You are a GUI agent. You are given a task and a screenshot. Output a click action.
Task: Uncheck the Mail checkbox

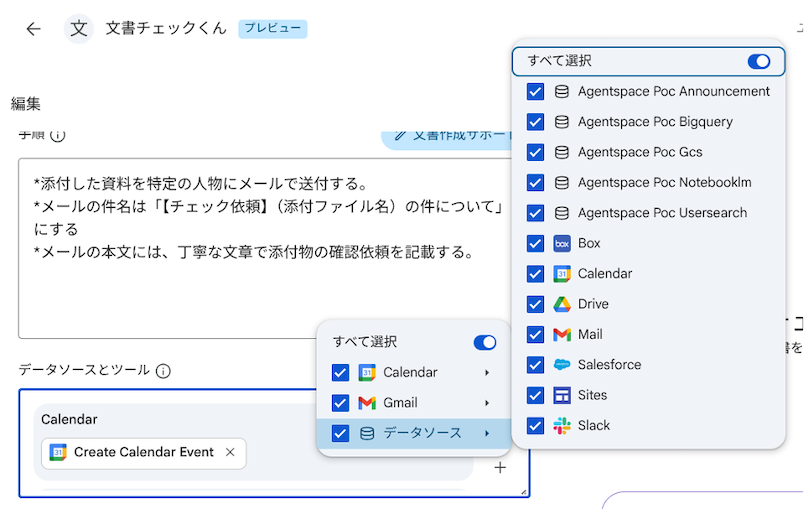(x=535, y=335)
